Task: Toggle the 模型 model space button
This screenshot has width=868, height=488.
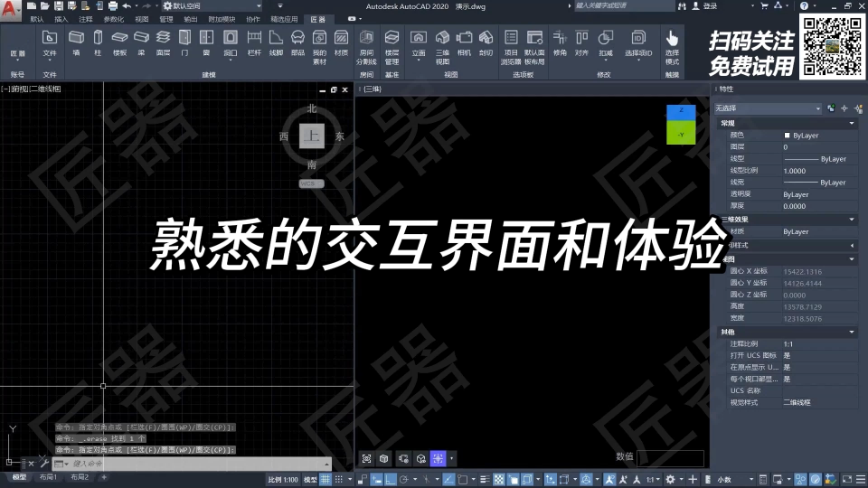Action: 310,479
